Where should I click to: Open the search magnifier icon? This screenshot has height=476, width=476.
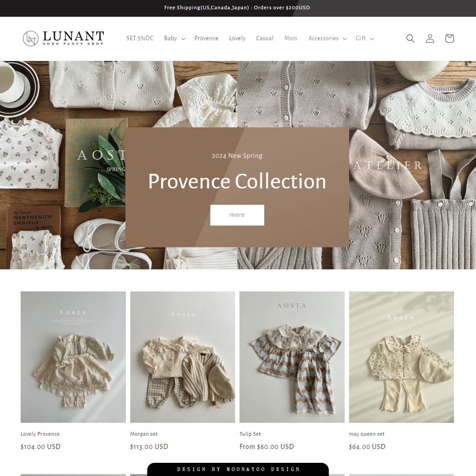[x=410, y=38]
